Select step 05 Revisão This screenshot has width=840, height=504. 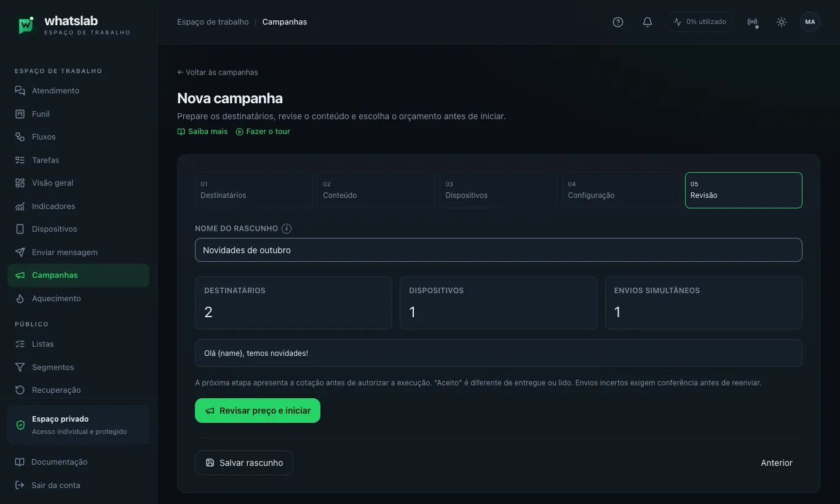[x=743, y=190]
